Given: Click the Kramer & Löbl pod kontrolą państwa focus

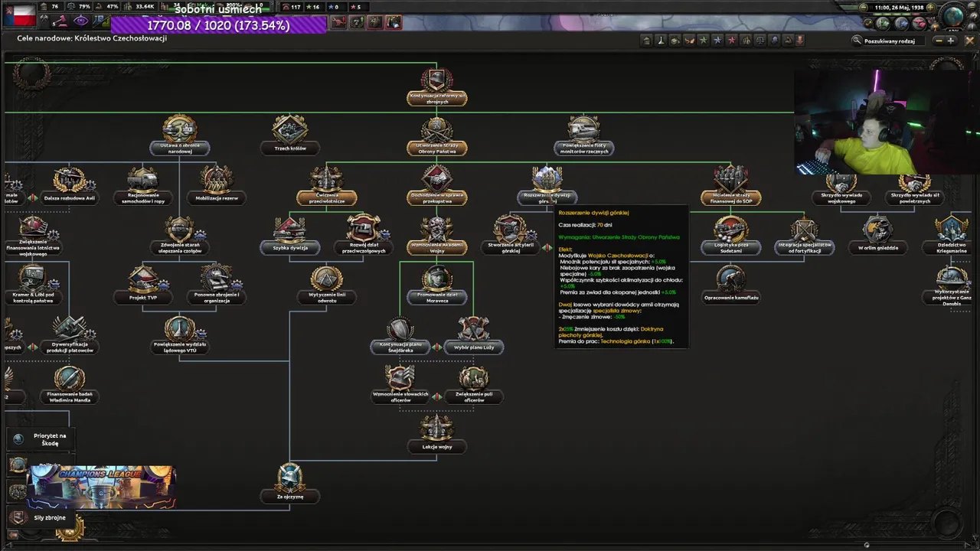Looking at the screenshot, I should tap(33, 285).
